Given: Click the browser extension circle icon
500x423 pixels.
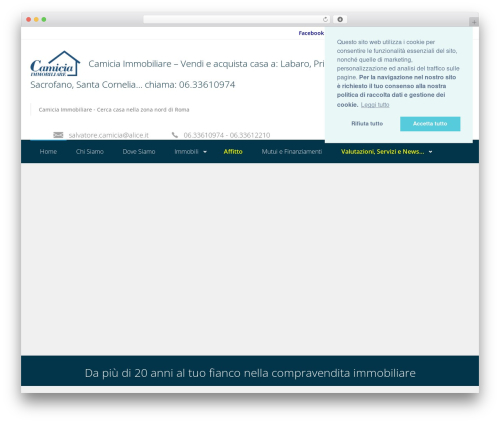Looking at the screenshot, I should tap(340, 19).
